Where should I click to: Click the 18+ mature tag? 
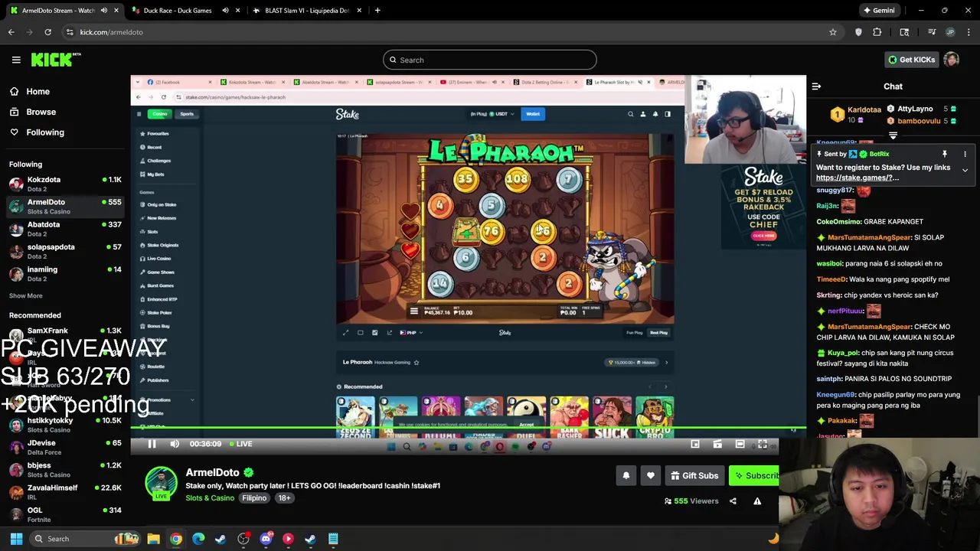284,498
